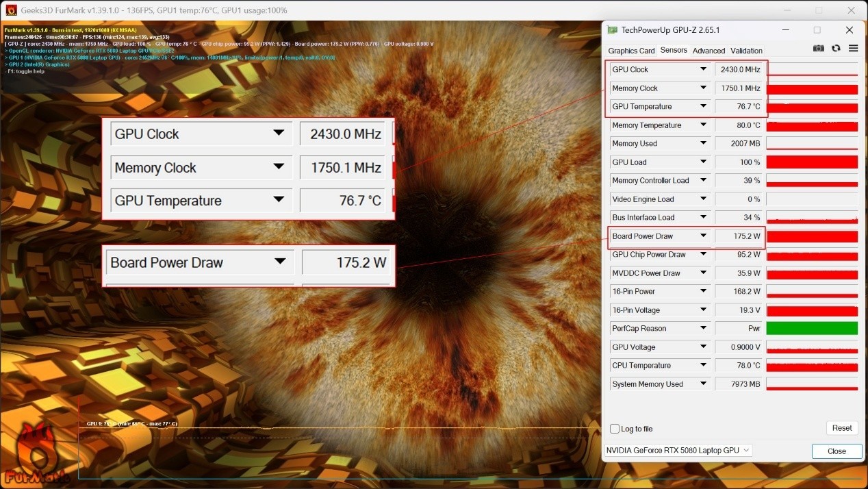Open the GPU Load sensor dropdown arrow

click(x=703, y=162)
